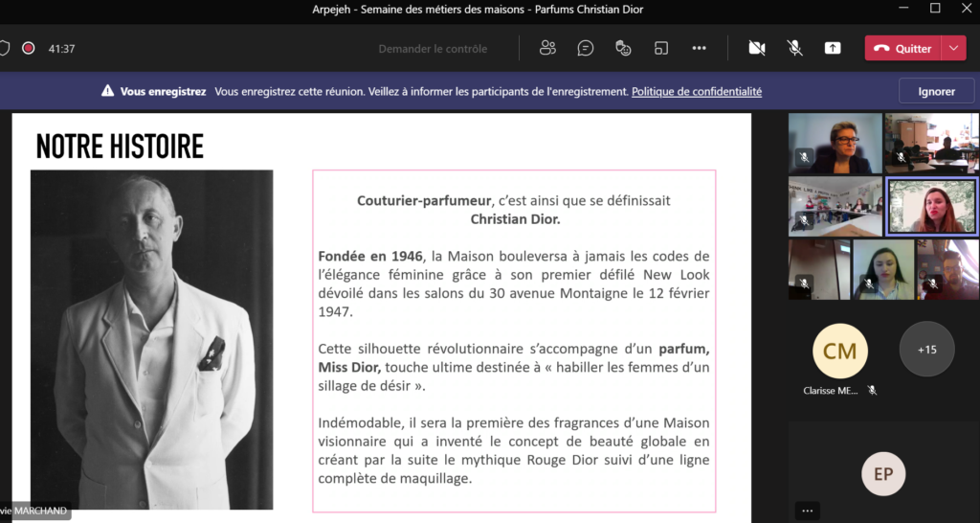980x523 pixels.
Task: Toggle the camera on
Action: tap(757, 48)
